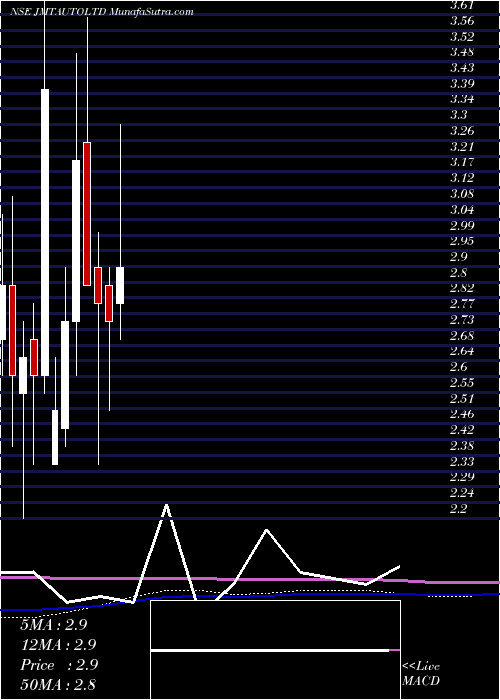This screenshot has height=700, width=500.
Task: Click the 3.34 axis value
Action: click(x=462, y=99)
